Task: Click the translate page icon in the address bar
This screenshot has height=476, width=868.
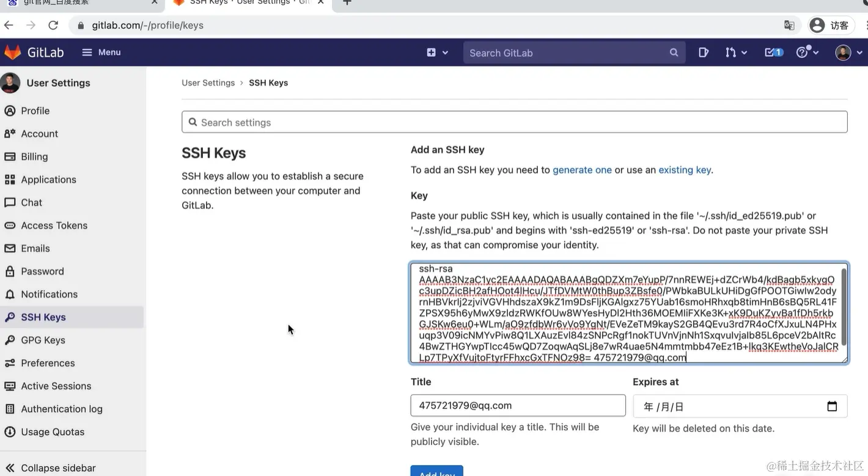Action: pyautogui.click(x=789, y=25)
